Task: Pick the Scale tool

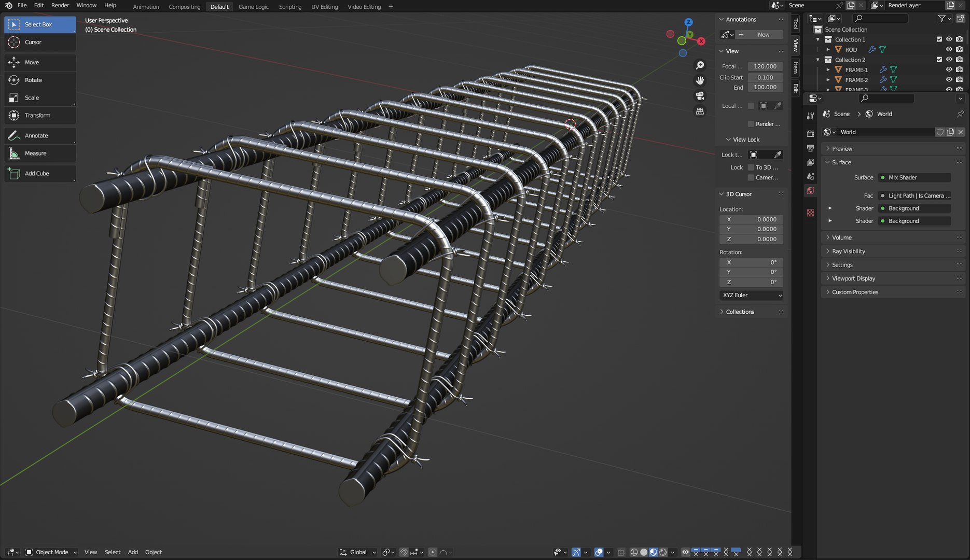Action: click(x=40, y=97)
